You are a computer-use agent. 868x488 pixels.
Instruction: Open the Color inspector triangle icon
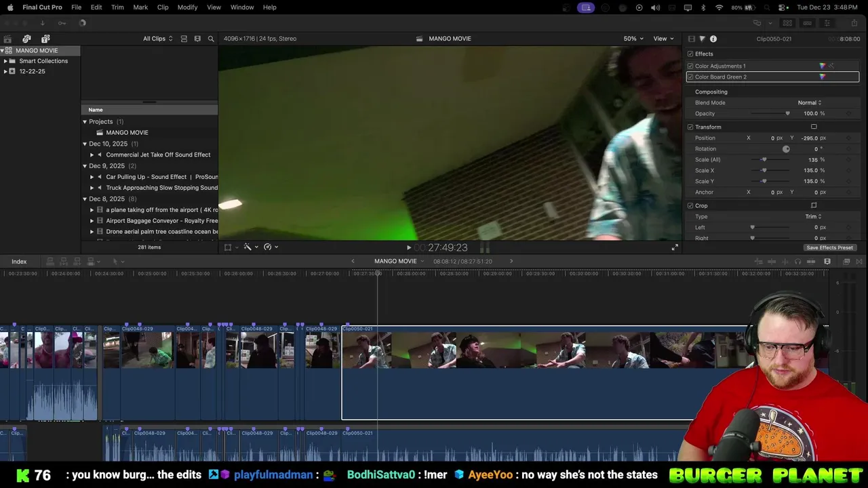[702, 39]
